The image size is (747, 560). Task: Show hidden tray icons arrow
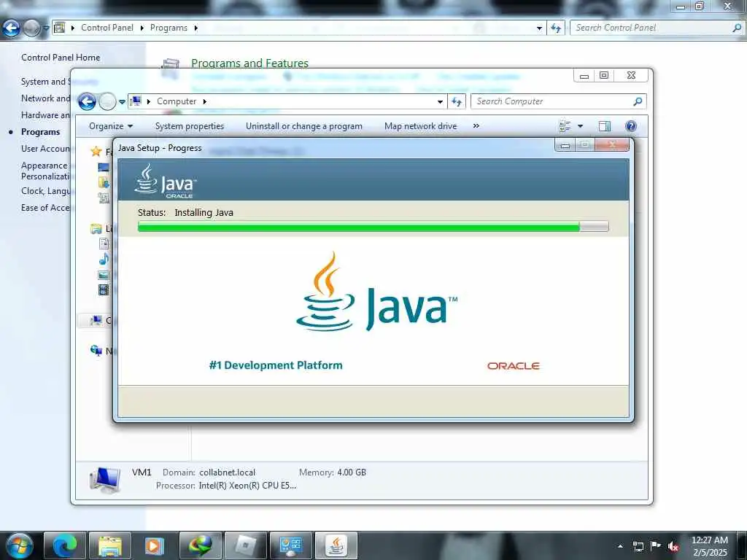[x=620, y=546]
